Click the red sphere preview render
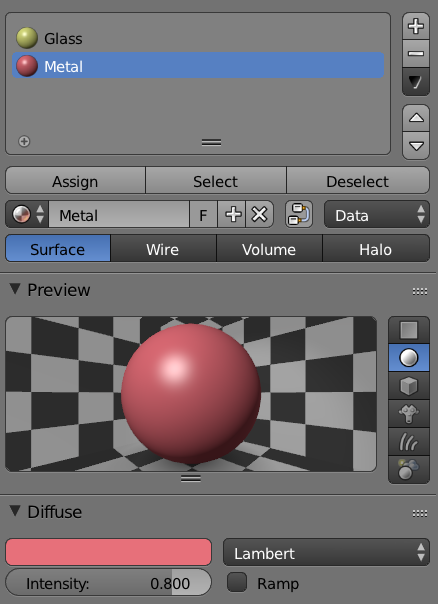438x604 pixels. coord(191,394)
